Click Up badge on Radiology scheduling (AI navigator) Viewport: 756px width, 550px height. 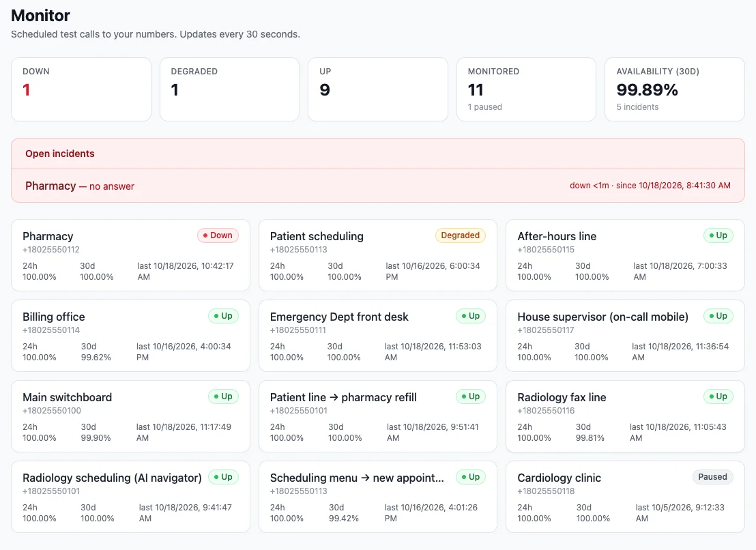pos(223,477)
